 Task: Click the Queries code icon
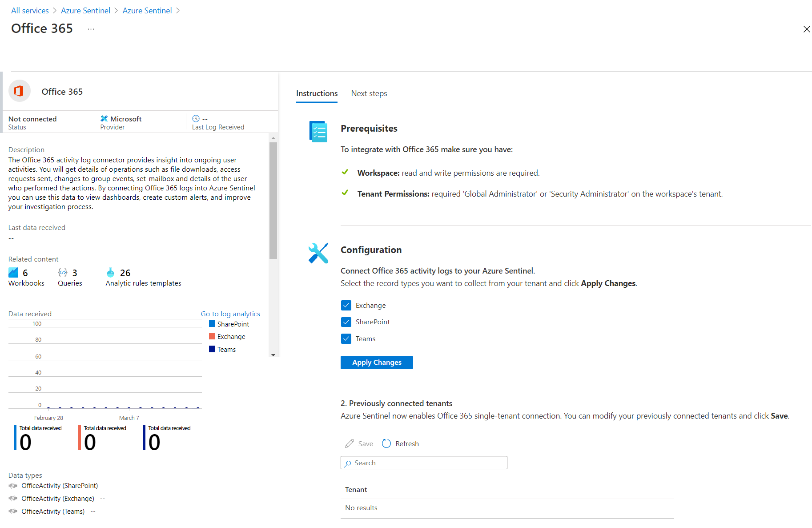click(x=63, y=272)
